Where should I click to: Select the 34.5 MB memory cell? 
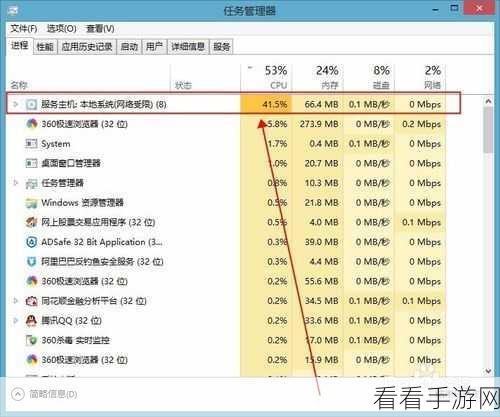(317, 301)
